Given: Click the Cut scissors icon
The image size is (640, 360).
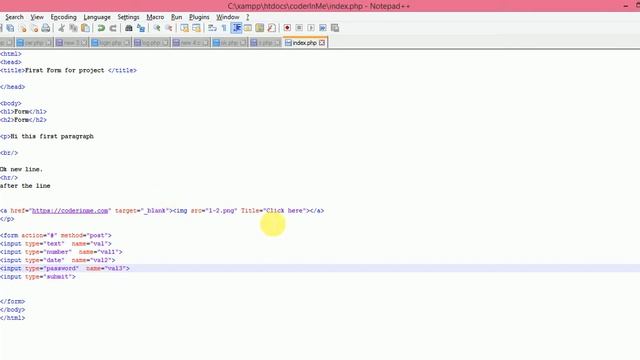Looking at the screenshot, I should pos(61,28).
